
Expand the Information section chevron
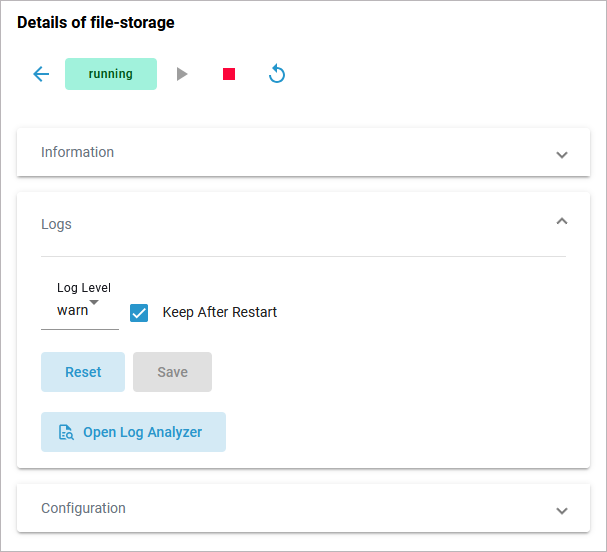pos(562,154)
